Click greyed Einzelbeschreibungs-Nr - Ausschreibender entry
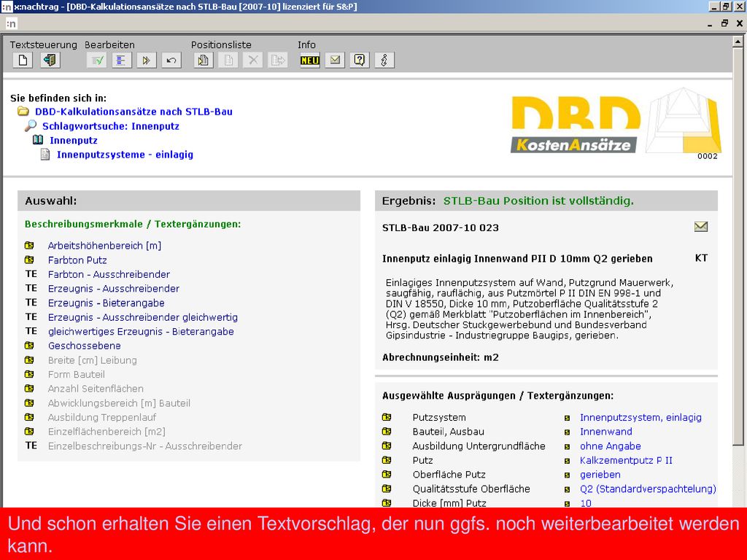This screenshot has height=560, width=747. 145,446
